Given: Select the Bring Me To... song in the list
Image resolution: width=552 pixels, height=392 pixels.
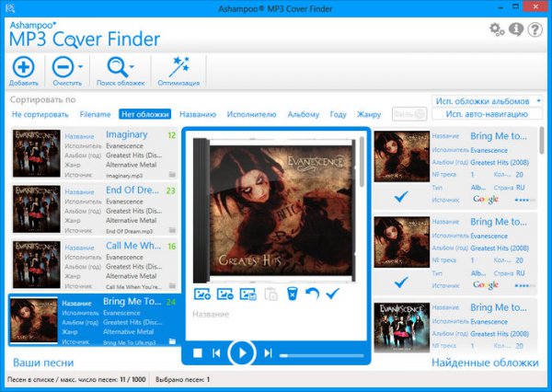Looking at the screenshot, I should pyautogui.click(x=94, y=320).
